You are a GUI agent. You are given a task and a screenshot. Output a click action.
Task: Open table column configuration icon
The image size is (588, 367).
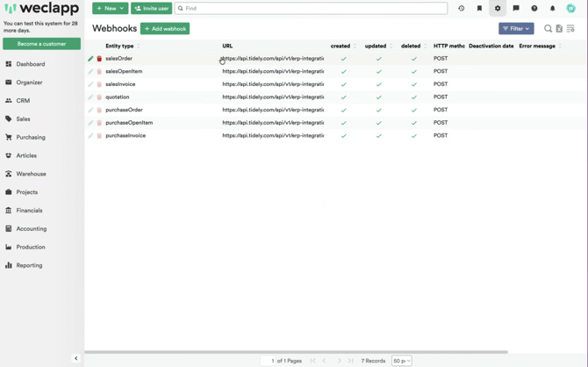[x=570, y=29]
